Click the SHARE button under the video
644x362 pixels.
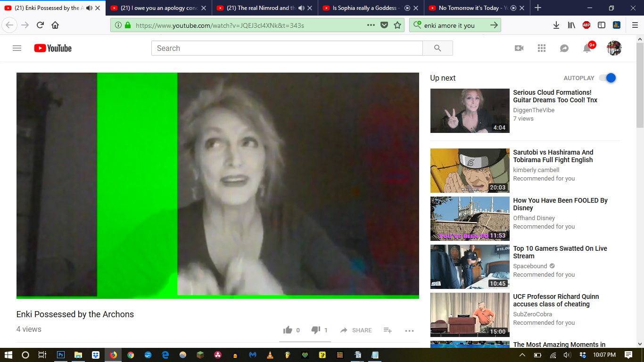coord(356,330)
